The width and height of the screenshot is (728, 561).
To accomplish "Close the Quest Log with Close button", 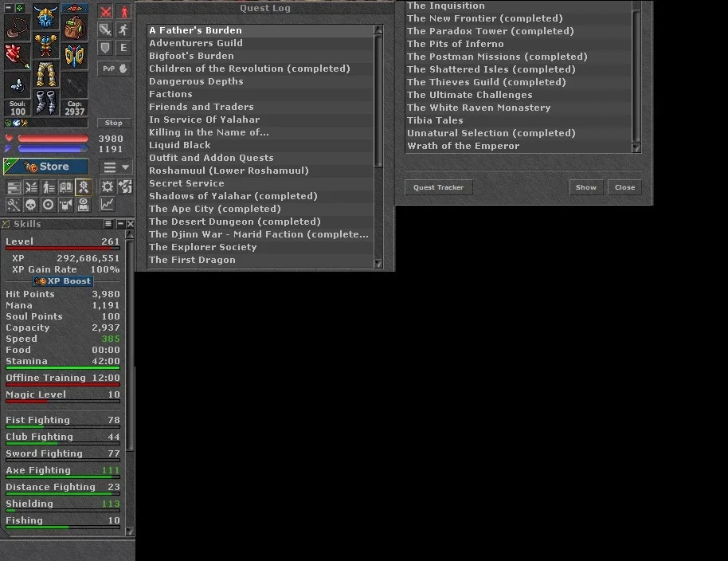I will tap(624, 187).
